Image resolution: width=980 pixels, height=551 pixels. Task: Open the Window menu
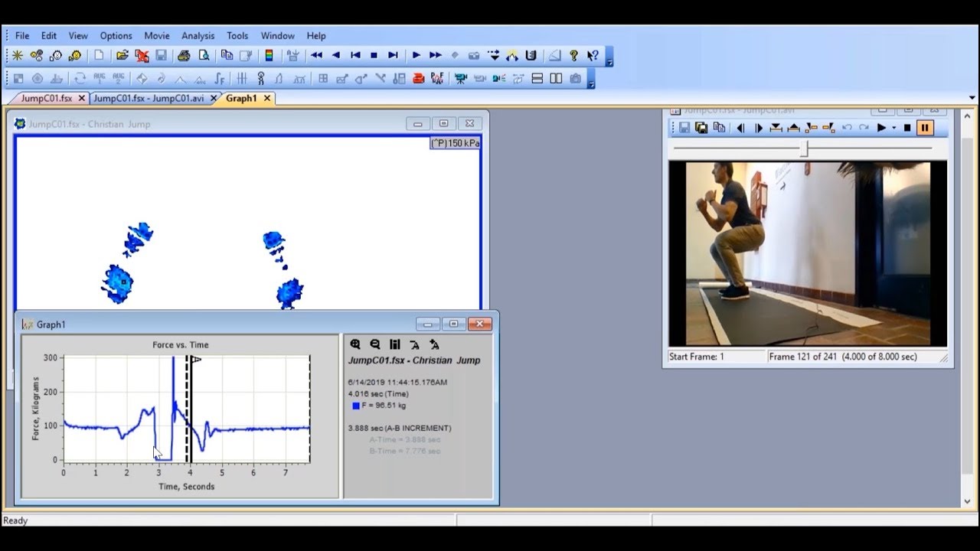(x=278, y=35)
